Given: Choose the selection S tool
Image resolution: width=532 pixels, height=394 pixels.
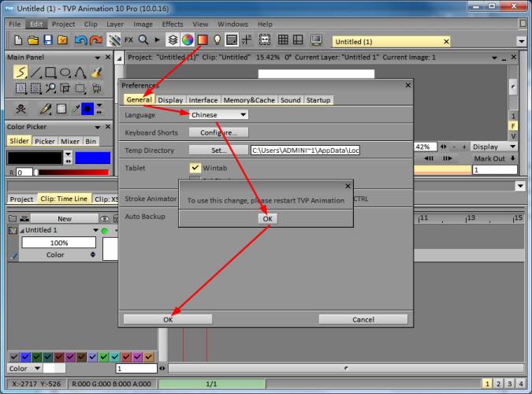Looking at the screenshot, I should [35, 88].
